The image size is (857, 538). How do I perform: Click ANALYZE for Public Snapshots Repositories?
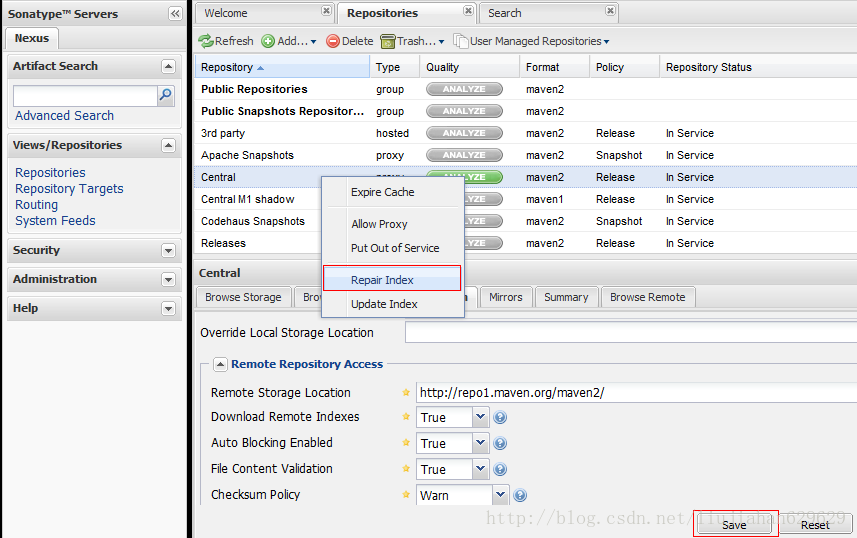click(x=464, y=111)
